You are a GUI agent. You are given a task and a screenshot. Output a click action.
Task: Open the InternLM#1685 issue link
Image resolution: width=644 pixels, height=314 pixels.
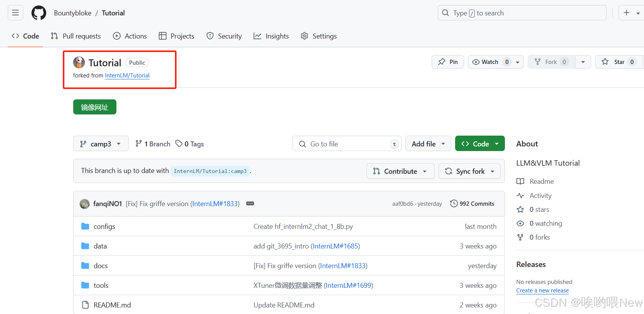click(335, 246)
